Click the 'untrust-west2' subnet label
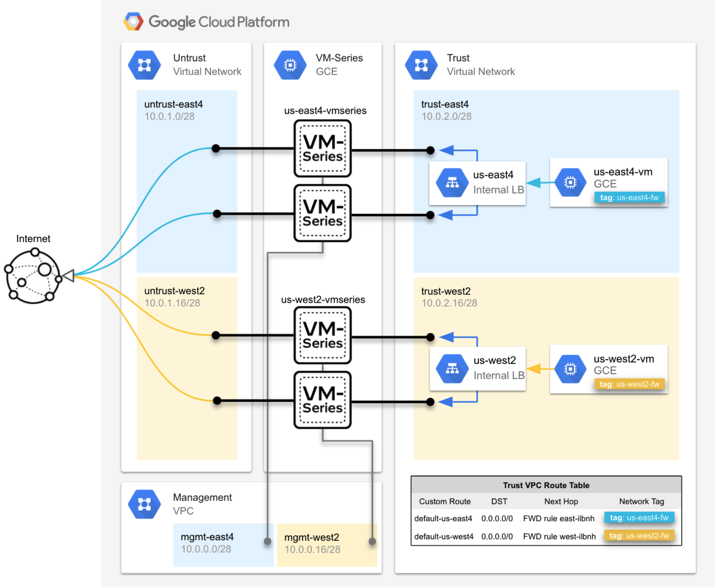715x588 pixels. (x=174, y=291)
